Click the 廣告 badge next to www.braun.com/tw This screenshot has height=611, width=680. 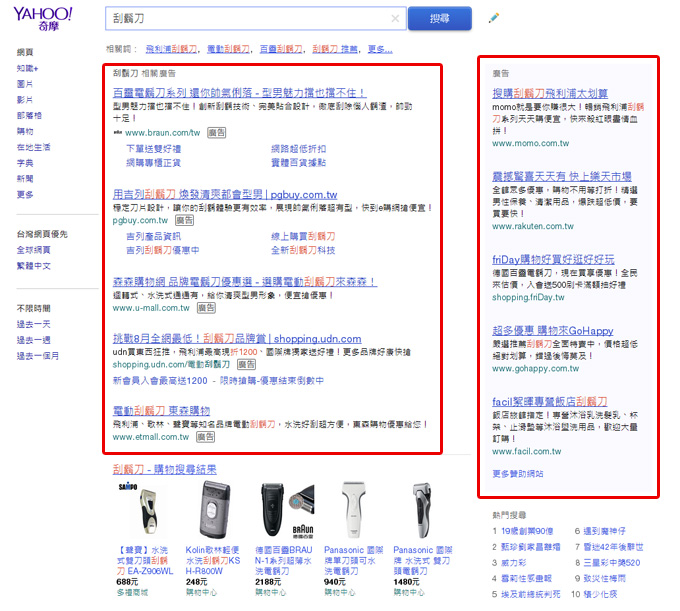216,133
